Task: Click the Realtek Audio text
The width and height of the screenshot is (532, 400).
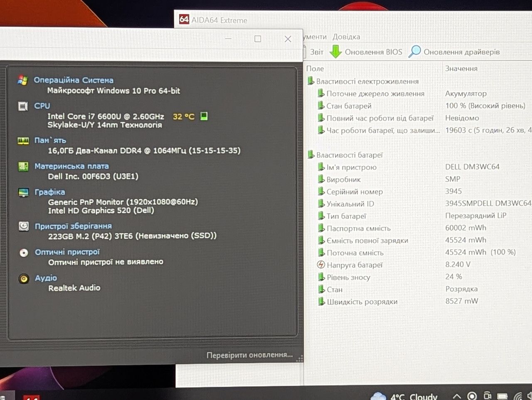Action: (74, 288)
